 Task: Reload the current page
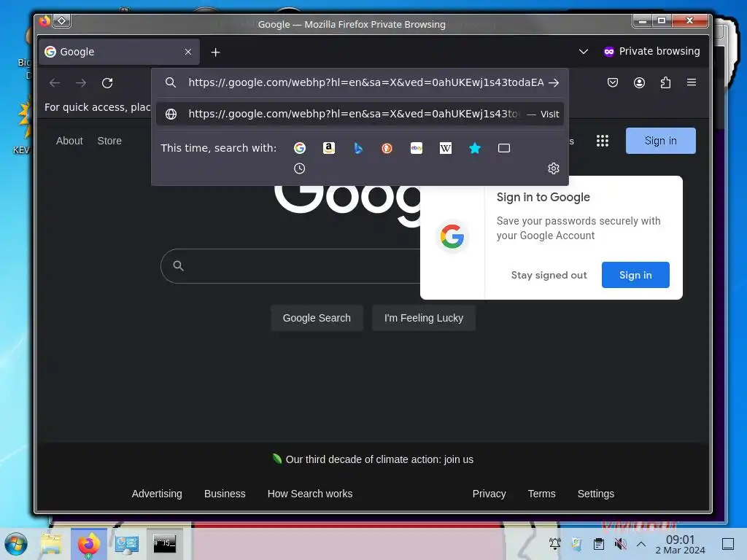click(107, 83)
